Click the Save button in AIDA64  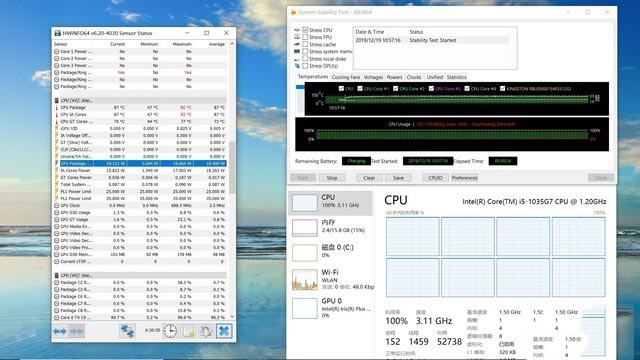point(398,178)
